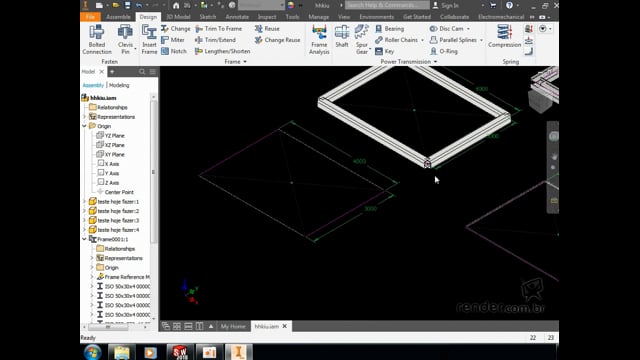Choose the Parallel Splines tool
Screen dimensions: 640x360
(x=453, y=40)
